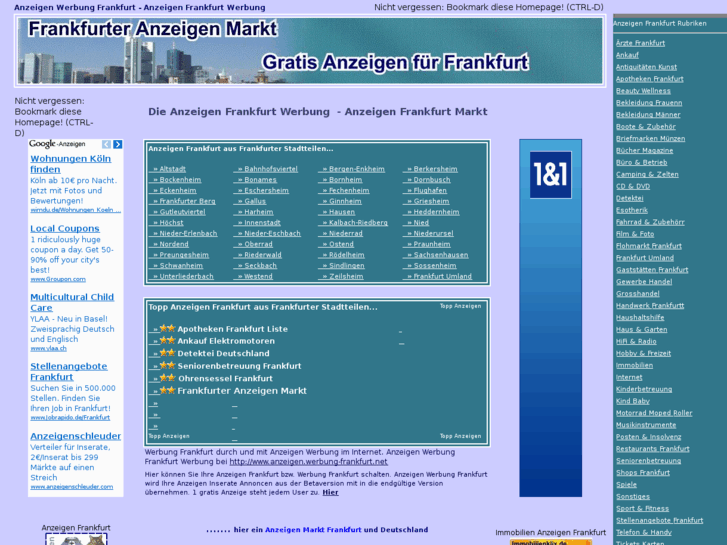Visit the Höchst district ads
The image size is (727, 545).
click(171, 223)
